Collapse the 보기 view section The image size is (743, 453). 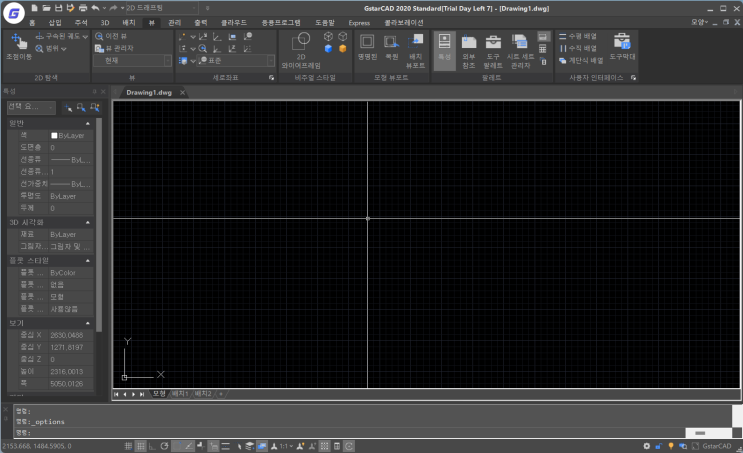(x=88, y=323)
